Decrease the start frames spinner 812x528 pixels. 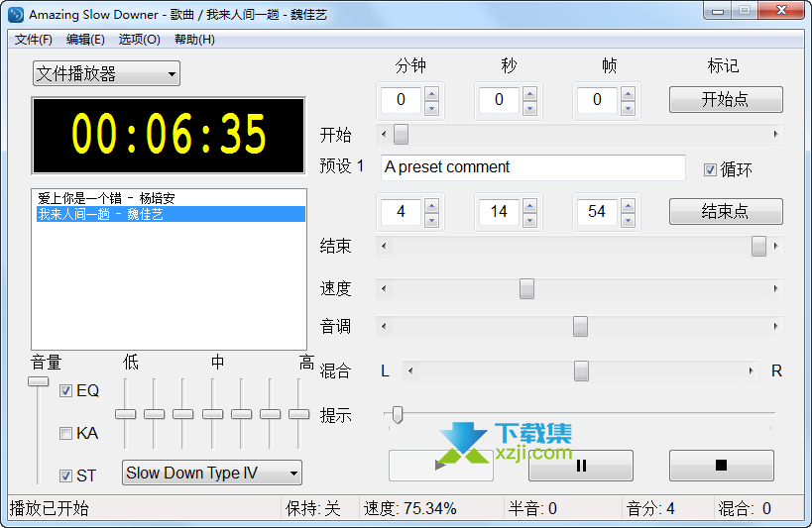628,108
